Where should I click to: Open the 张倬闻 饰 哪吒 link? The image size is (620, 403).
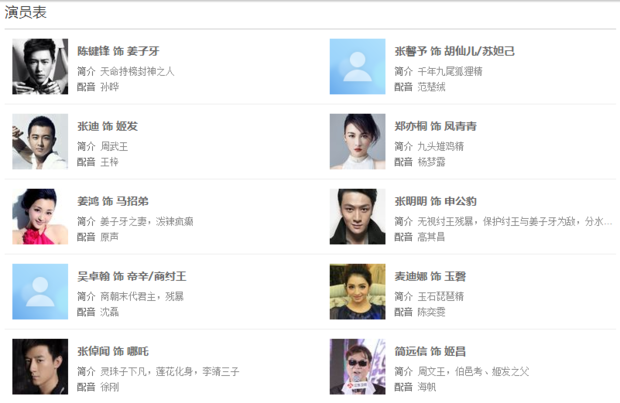(x=113, y=351)
